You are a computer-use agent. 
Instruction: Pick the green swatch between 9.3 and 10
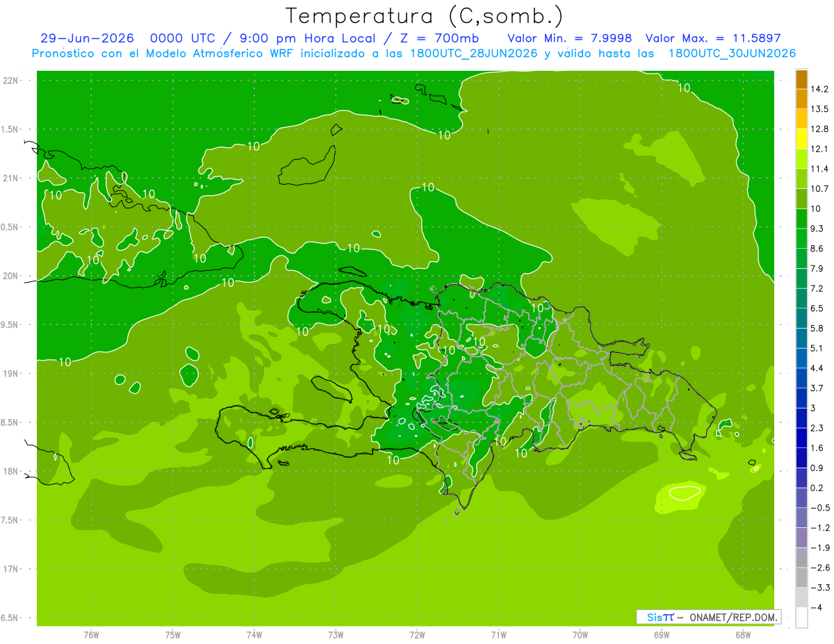click(x=801, y=219)
